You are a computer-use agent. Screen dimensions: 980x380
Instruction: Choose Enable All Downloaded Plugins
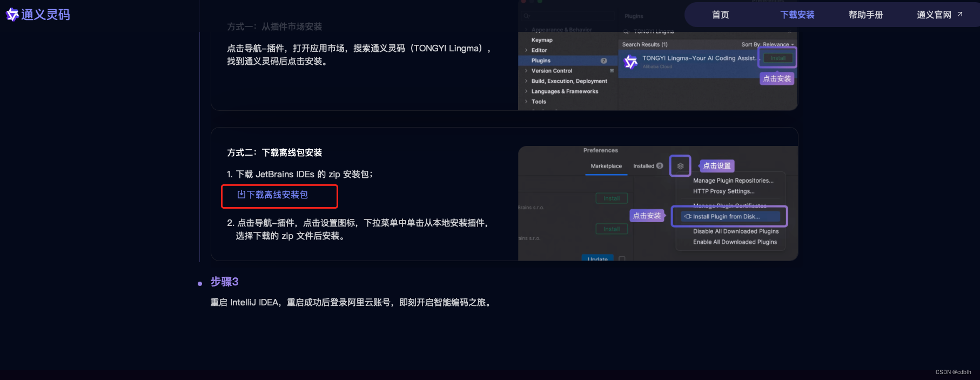(x=735, y=242)
